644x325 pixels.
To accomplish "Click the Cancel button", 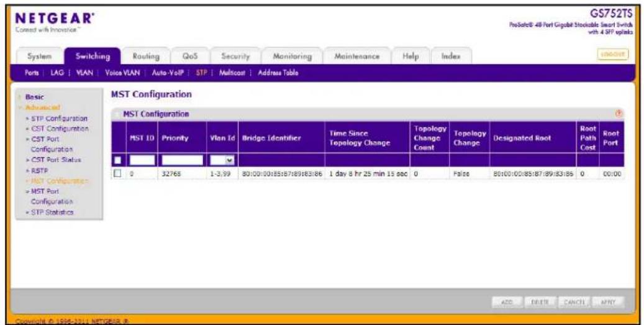I will [574, 302].
